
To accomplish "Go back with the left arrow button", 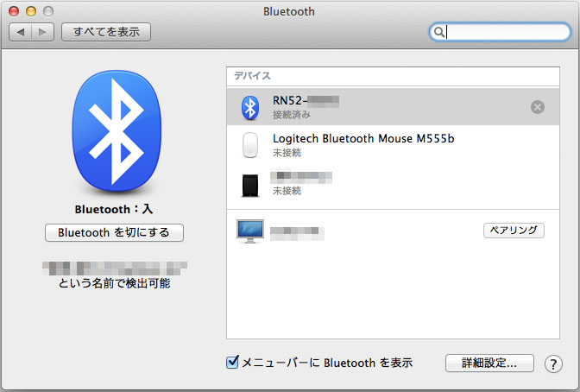I will [21, 32].
